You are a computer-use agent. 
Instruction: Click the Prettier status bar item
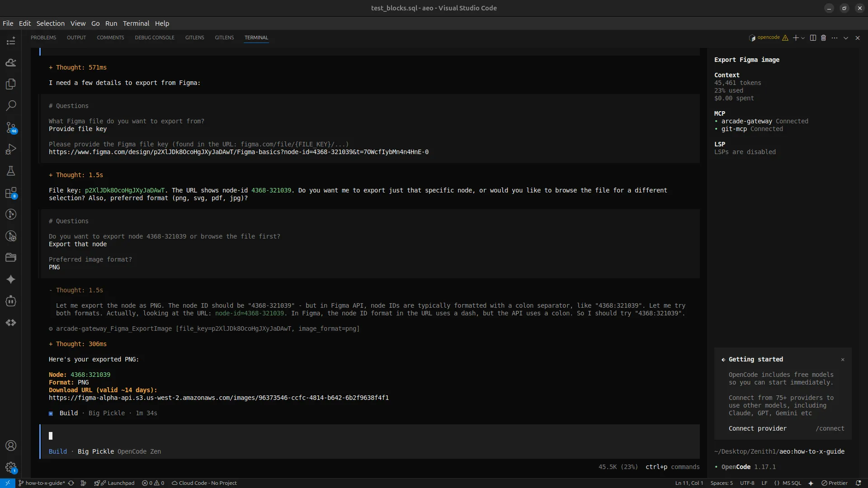tap(835, 483)
